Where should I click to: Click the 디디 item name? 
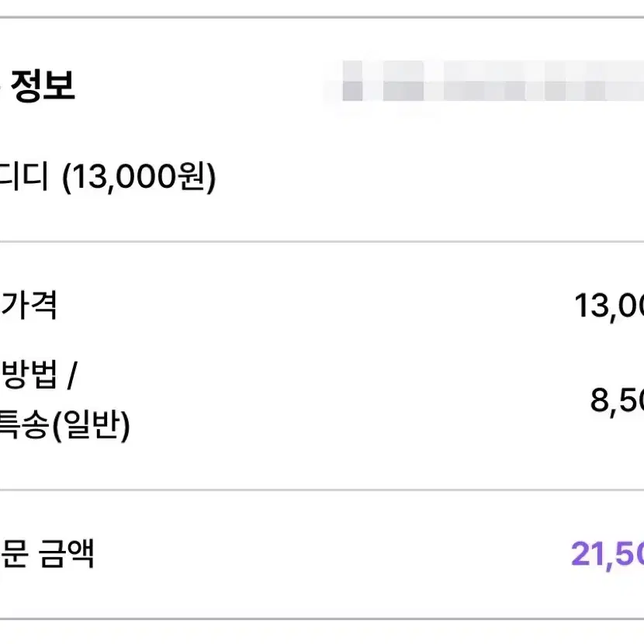(23, 176)
